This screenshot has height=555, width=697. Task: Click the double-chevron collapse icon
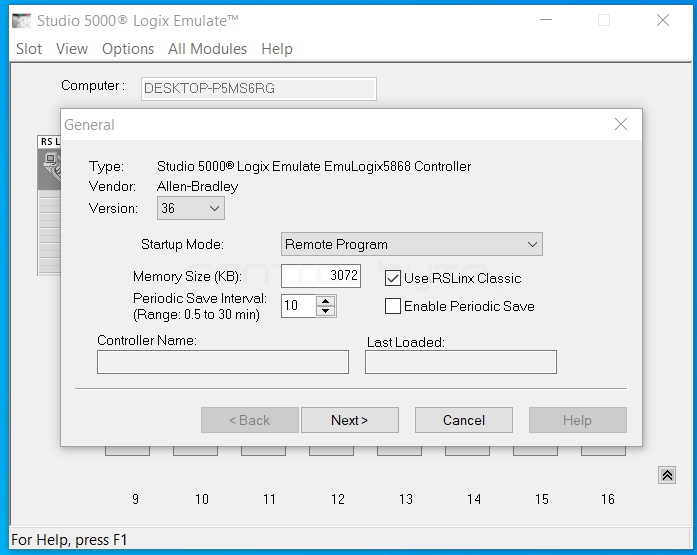pyautogui.click(x=667, y=475)
